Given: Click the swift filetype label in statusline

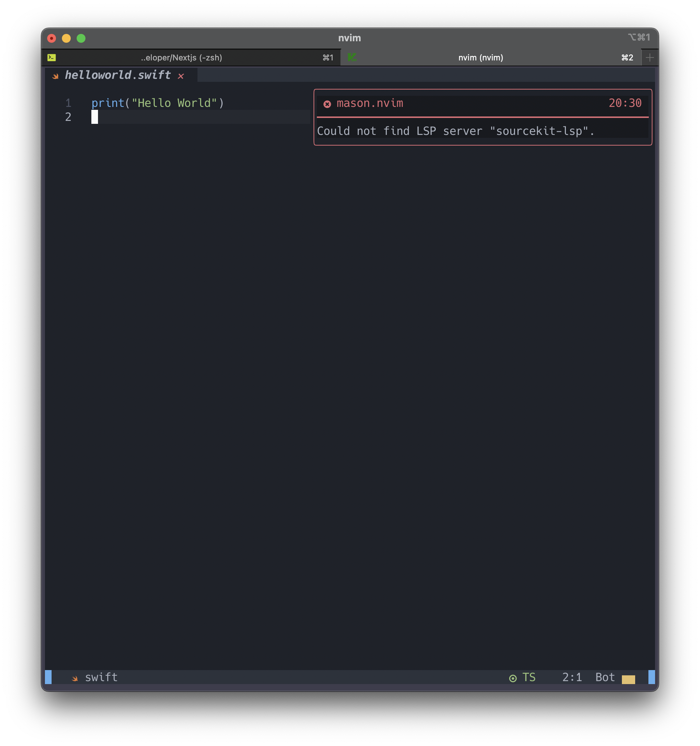Looking at the screenshot, I should (101, 677).
